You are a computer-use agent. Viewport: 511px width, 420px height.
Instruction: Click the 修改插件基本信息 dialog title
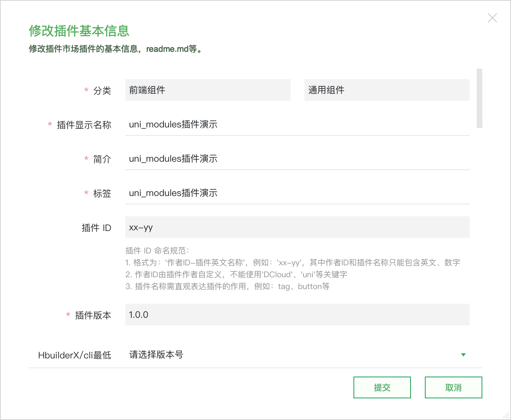pyautogui.click(x=79, y=31)
